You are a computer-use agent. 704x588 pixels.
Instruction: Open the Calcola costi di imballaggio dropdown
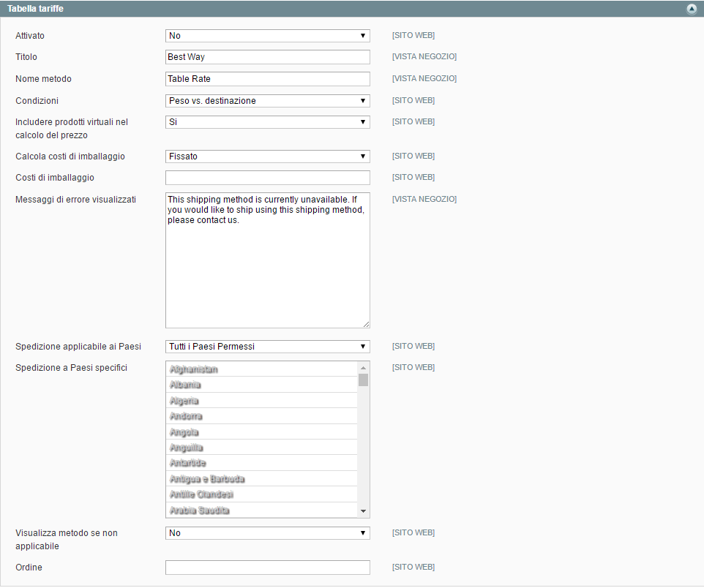coord(267,156)
